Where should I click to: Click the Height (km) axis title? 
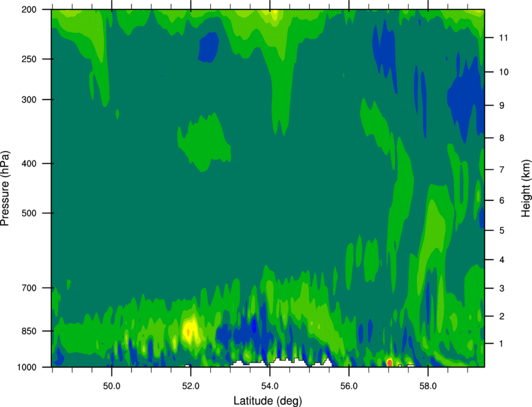(526, 188)
